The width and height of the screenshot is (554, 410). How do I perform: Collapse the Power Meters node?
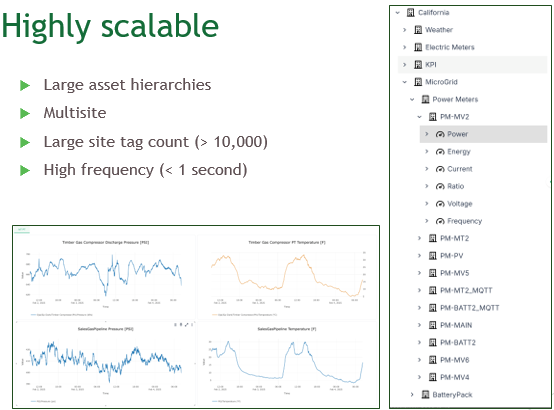[412, 99]
